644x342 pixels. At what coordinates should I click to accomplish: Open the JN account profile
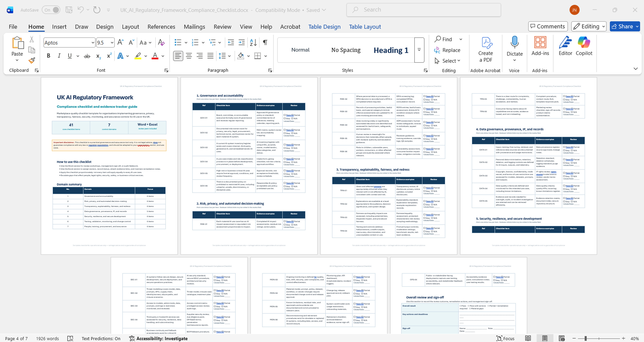[574, 10]
